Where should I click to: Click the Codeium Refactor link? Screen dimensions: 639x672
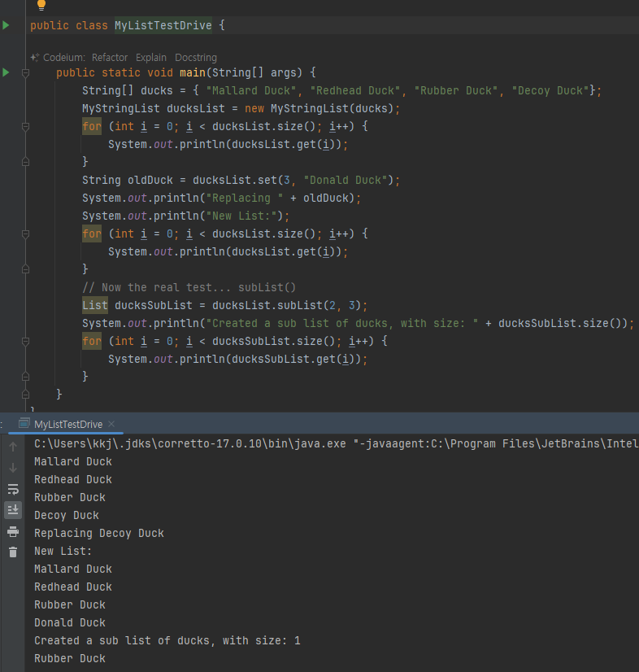110,58
